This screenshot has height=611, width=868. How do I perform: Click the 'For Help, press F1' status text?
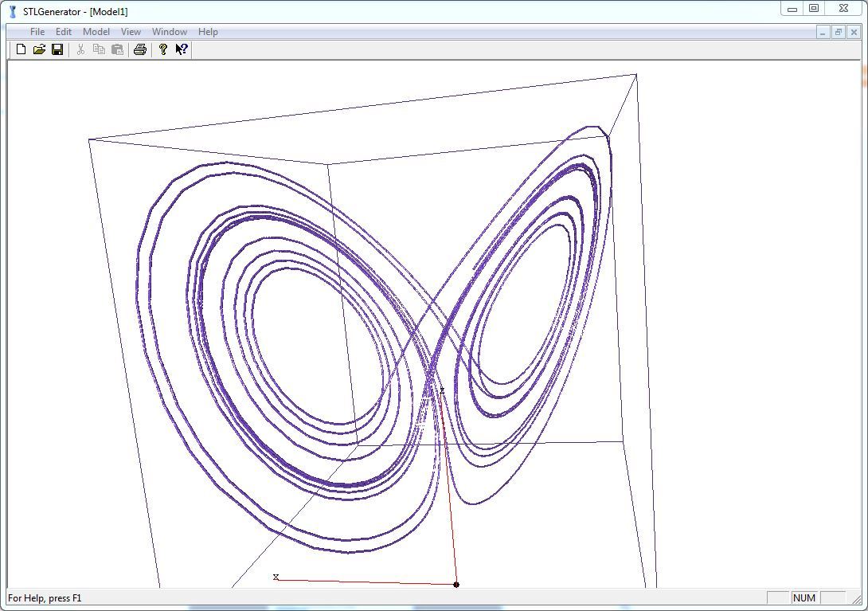coord(45,597)
